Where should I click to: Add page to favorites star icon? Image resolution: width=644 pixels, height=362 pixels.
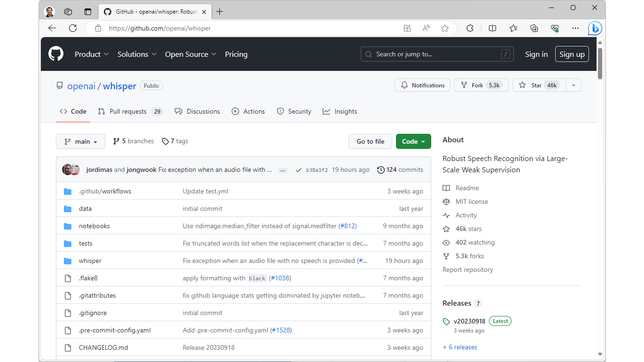[445, 28]
